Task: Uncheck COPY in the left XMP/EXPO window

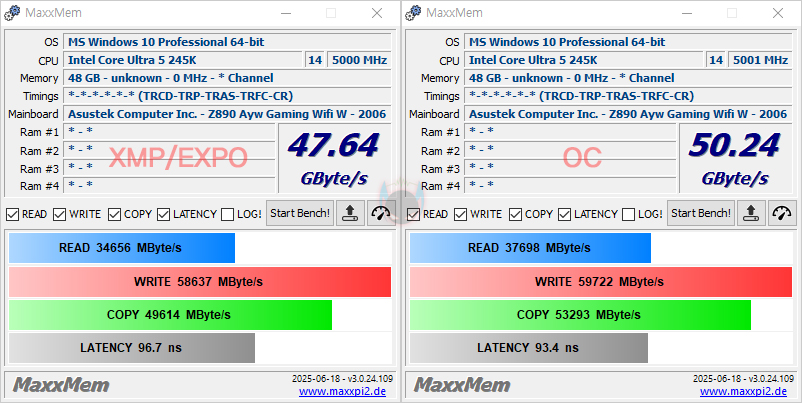Action: (x=114, y=214)
